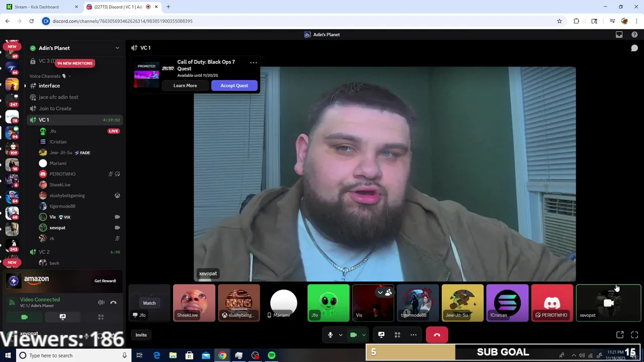Image resolution: width=644 pixels, height=362 pixels.
Task: Share screen from the status panel
Action: coord(62,317)
